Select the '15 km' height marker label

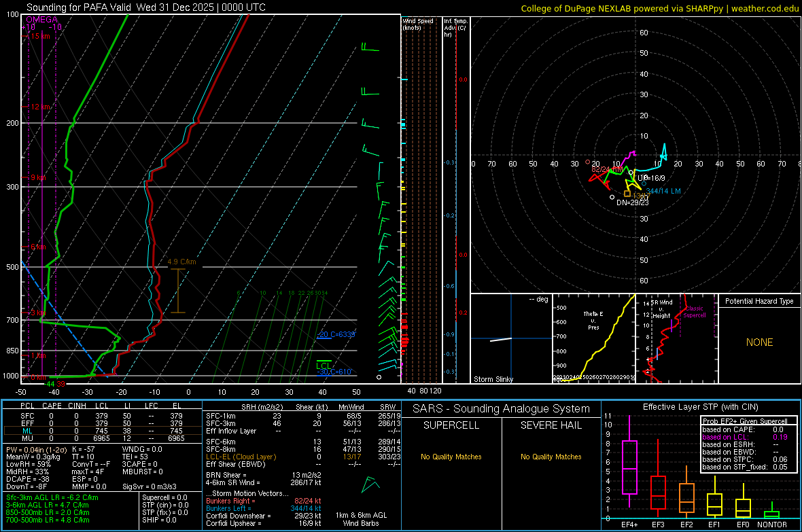(40, 36)
